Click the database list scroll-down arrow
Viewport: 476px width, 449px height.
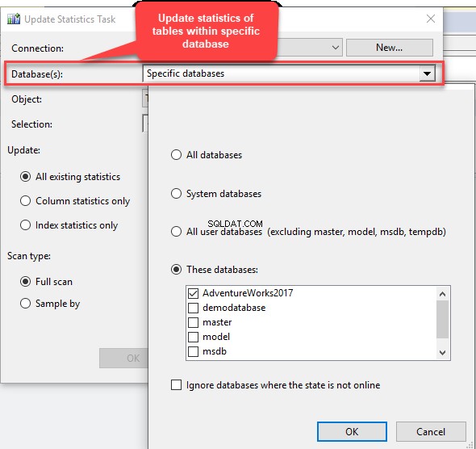pos(443,353)
